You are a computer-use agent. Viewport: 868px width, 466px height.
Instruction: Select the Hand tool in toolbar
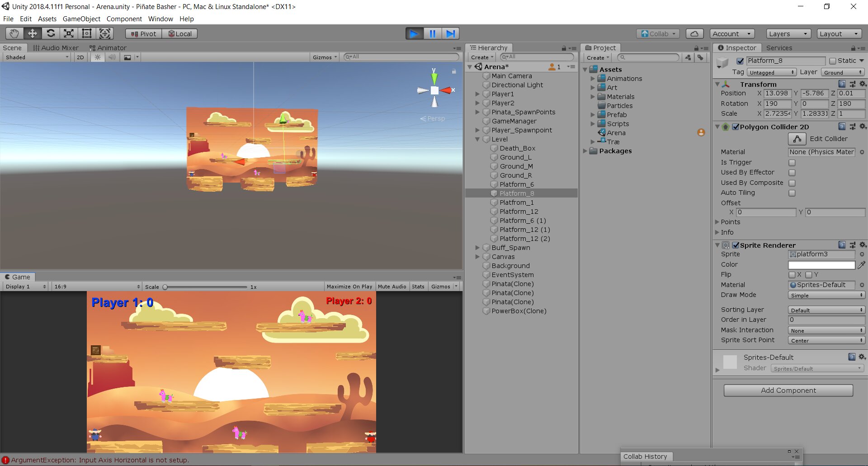[14, 33]
